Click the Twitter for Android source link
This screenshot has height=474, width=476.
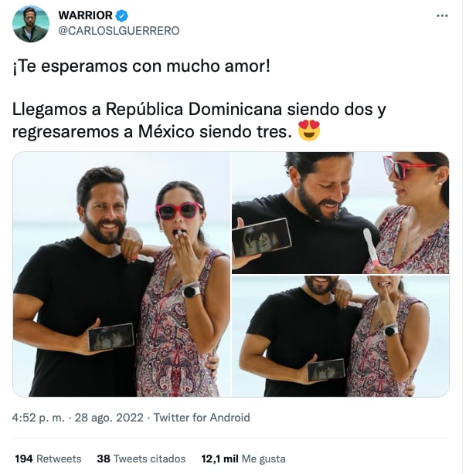point(202,418)
